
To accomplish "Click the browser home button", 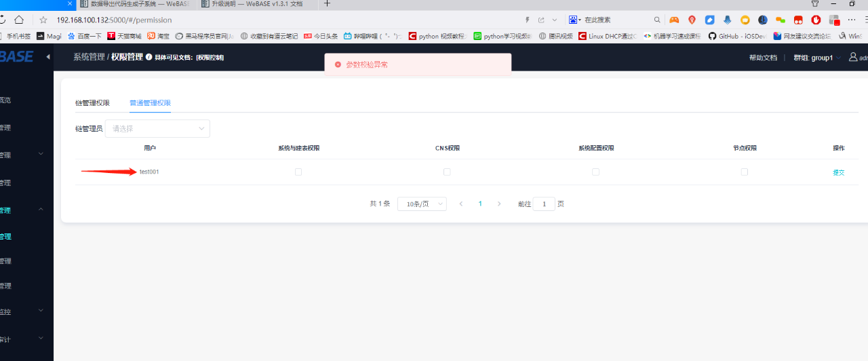I will pos(19,20).
